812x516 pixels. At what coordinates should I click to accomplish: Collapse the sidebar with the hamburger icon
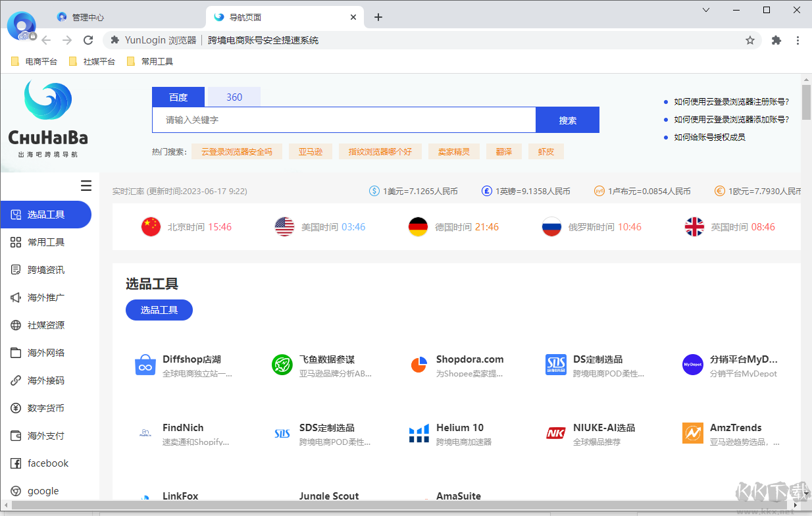click(x=86, y=186)
